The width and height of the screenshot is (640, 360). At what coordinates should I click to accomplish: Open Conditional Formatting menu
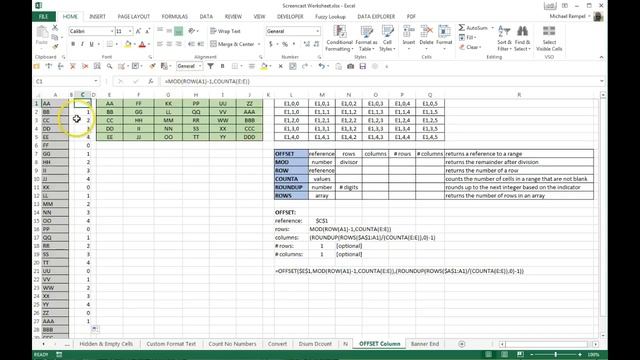(340, 38)
